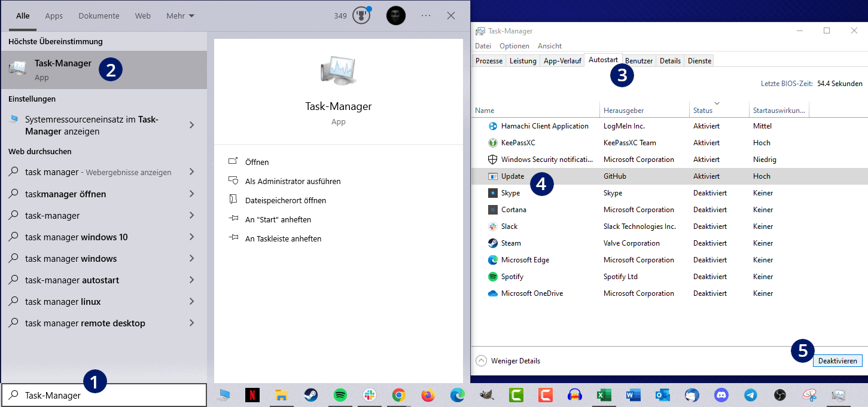
Task: Collapse Task-Manager with Weniger Details
Action: pos(508,361)
